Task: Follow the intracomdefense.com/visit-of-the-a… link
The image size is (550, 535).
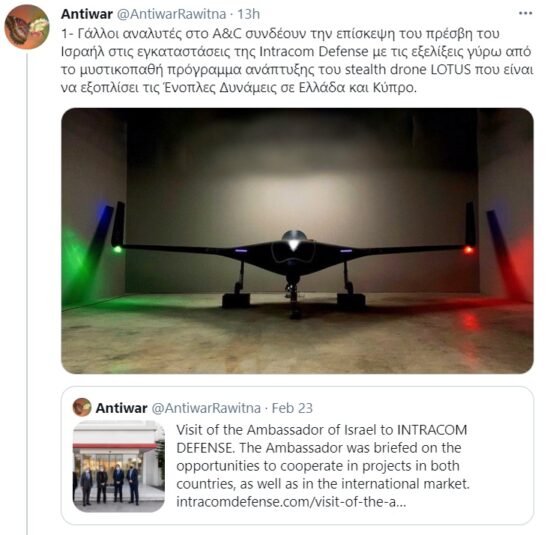Action: 291,502
